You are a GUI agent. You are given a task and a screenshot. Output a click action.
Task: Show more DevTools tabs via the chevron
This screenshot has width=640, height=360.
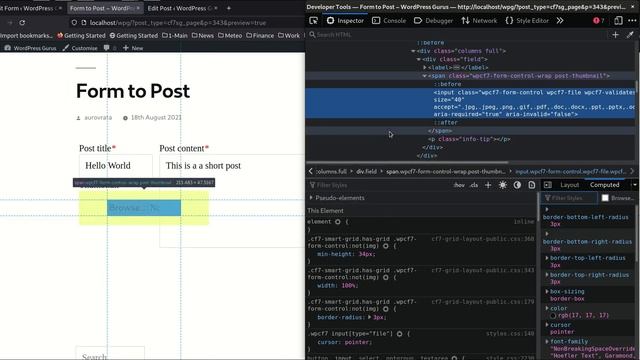coord(560,20)
